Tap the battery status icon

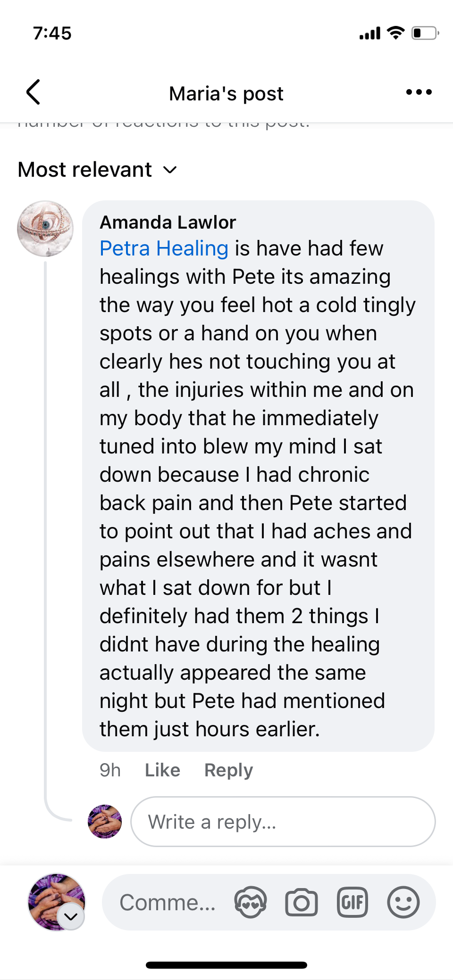tap(425, 33)
